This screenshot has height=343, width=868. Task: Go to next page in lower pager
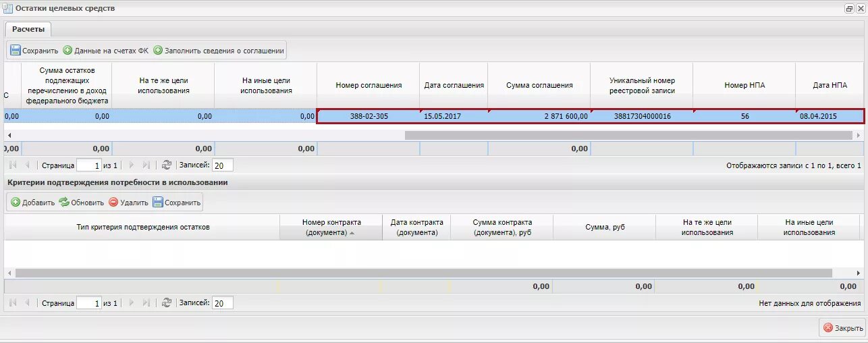coord(132,303)
